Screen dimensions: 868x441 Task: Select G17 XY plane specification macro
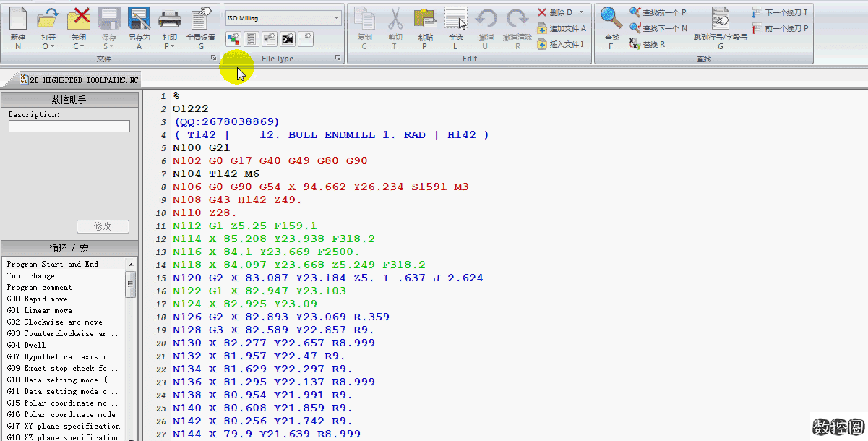(64, 426)
